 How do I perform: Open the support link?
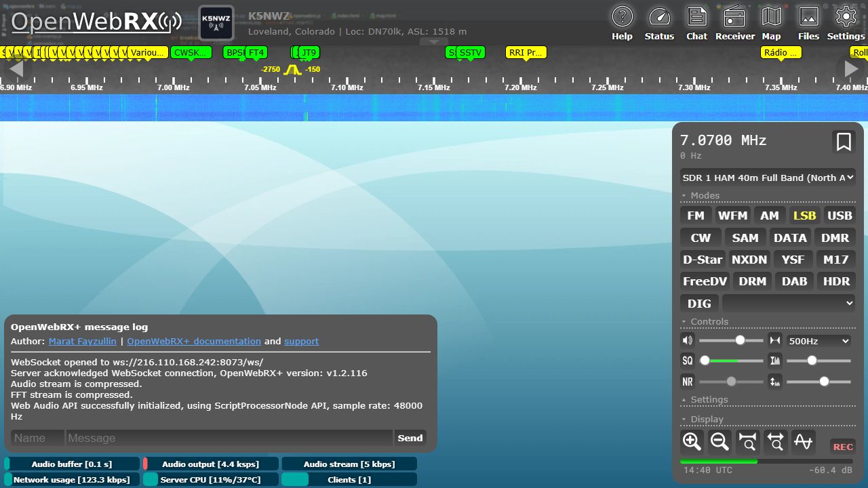301,341
